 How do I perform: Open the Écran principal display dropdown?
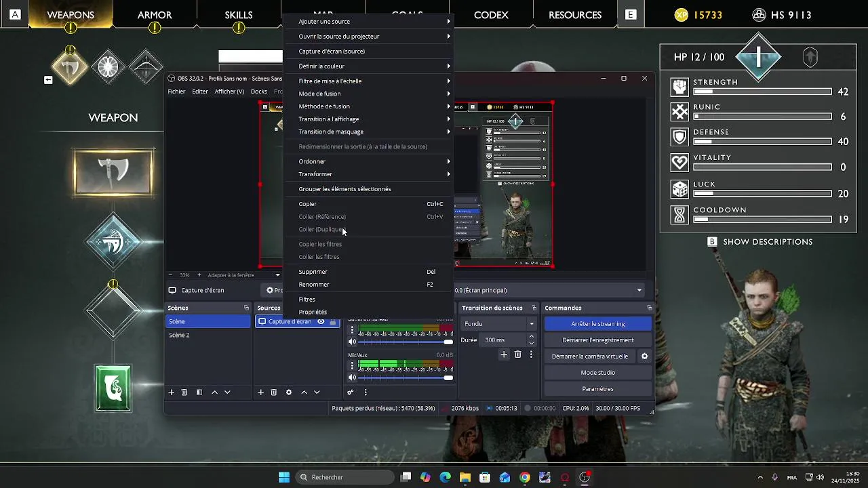click(x=549, y=290)
